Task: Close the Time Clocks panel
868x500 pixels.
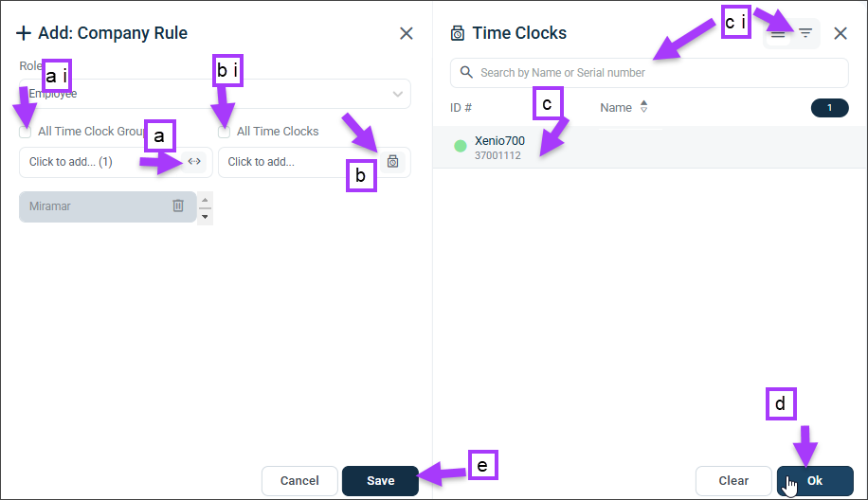Action: [841, 34]
